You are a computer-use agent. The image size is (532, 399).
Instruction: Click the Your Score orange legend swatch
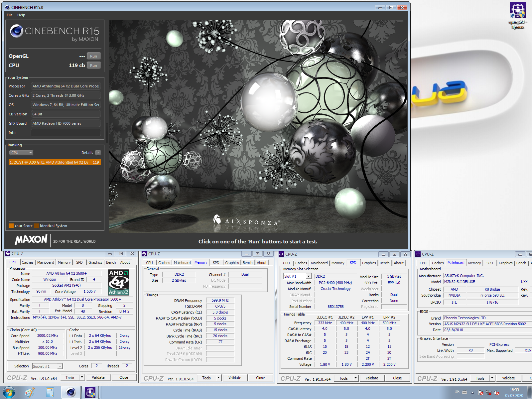[x=11, y=226]
